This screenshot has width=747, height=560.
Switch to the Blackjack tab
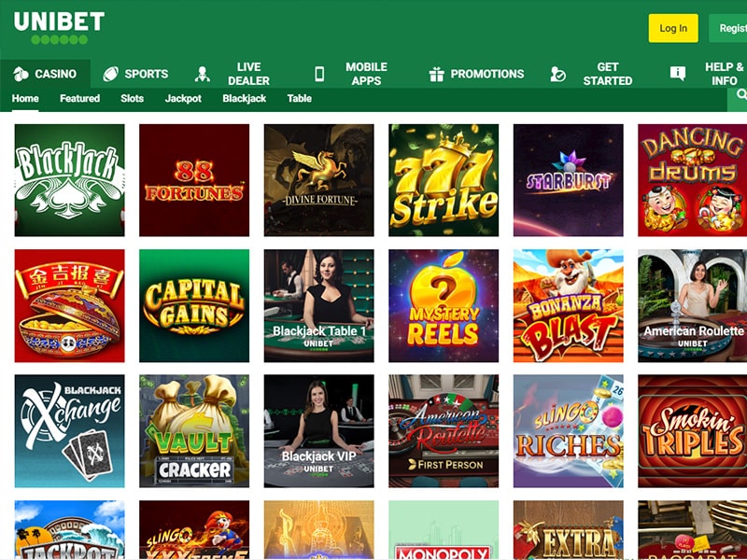(245, 99)
